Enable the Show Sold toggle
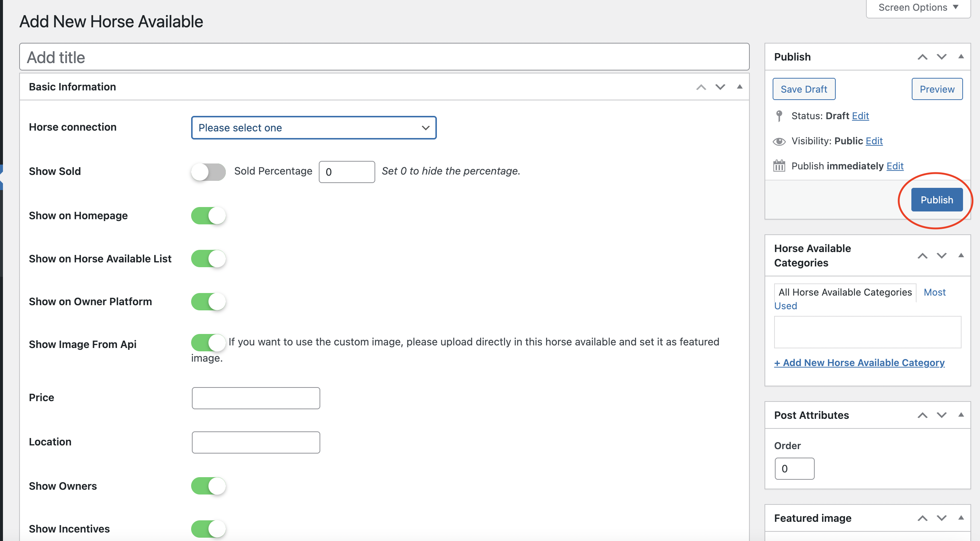The height and width of the screenshot is (541, 980). coord(208,172)
